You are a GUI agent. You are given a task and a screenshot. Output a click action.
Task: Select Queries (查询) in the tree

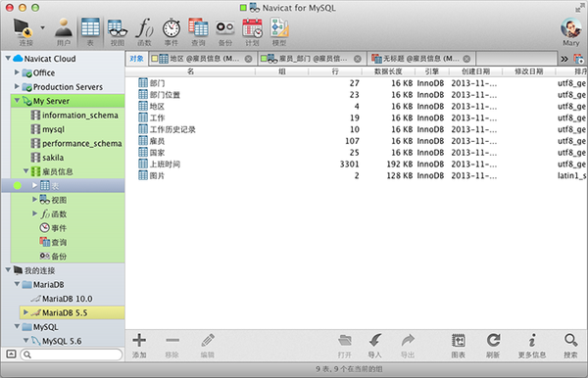click(53, 242)
